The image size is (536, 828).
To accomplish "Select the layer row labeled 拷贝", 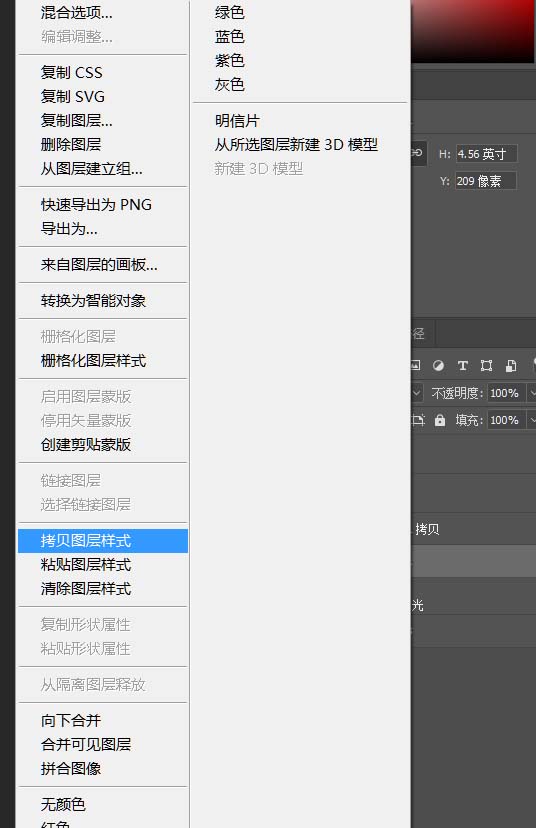I will (473, 529).
